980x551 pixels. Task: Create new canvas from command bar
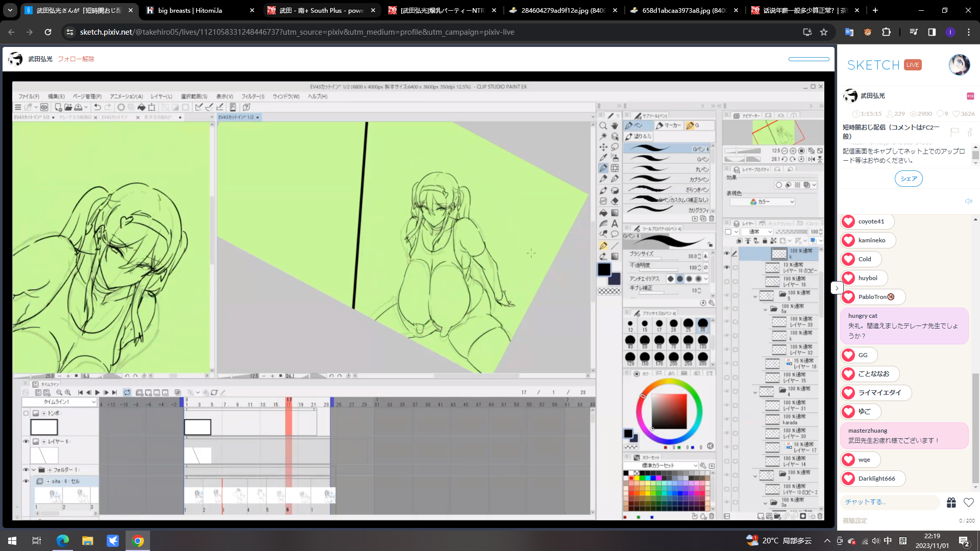coord(58,107)
